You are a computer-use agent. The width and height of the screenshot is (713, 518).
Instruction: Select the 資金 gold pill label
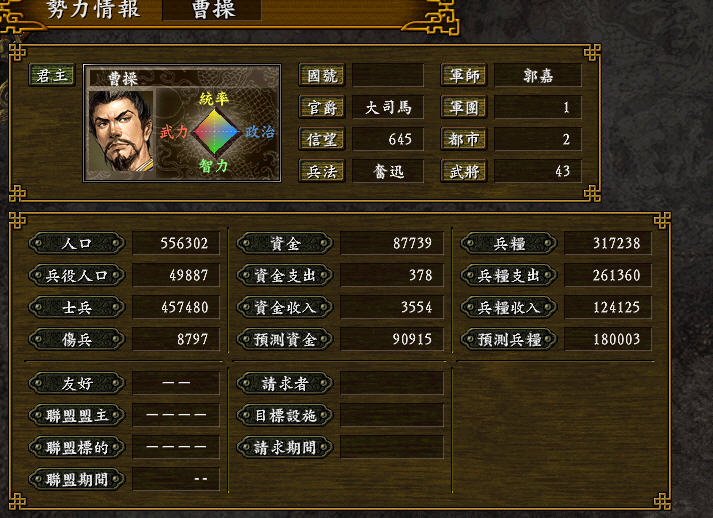click(x=285, y=243)
